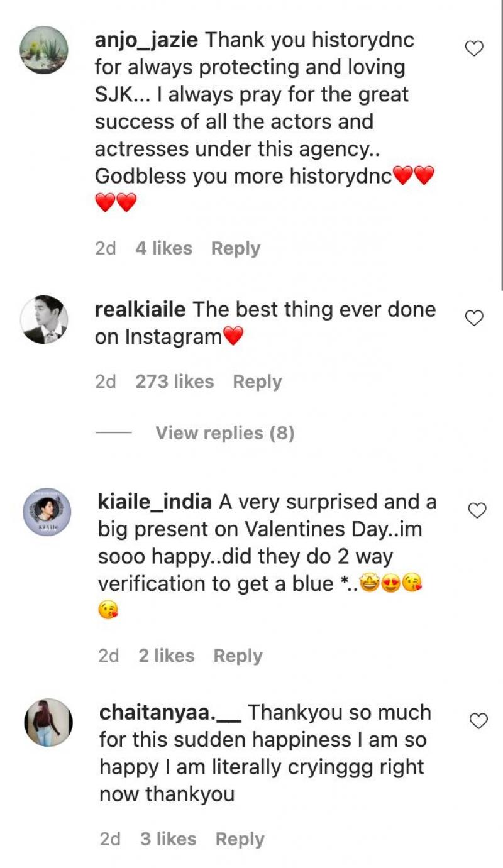Open the anjo_jazie username link
Viewport: 503px width, 868px height.
pyautogui.click(x=146, y=40)
